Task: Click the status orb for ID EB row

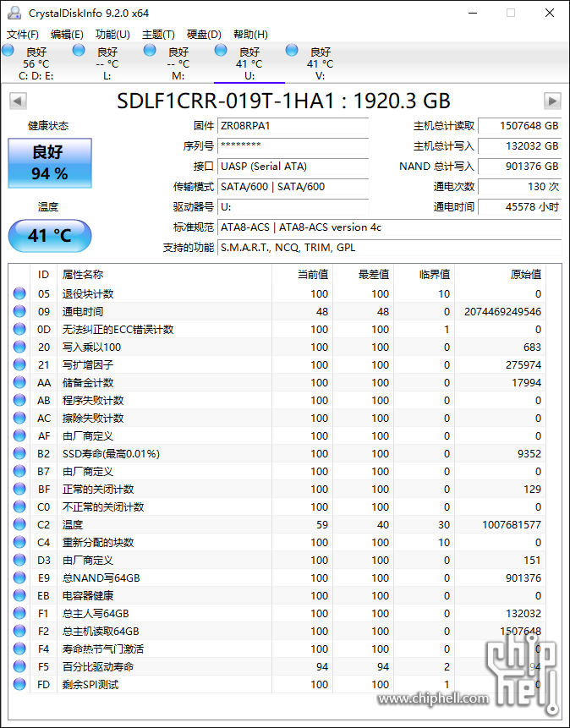Action: (19, 595)
